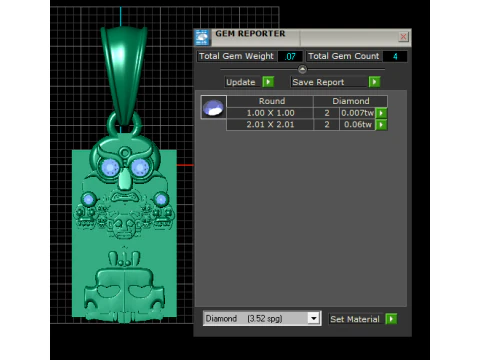Image resolution: width=480 pixels, height=360 pixels.
Task: Click the Gem Reporter icon in title bar
Action: tap(202, 37)
